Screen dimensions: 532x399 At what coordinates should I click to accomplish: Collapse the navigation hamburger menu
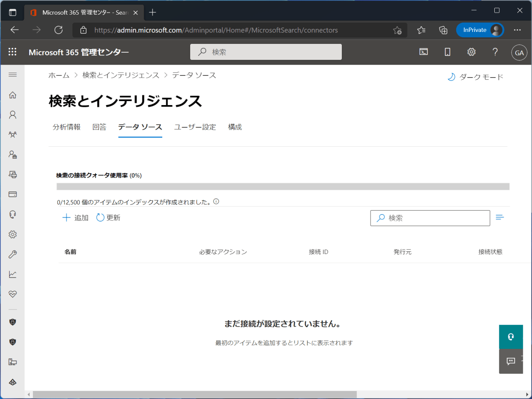[12, 75]
